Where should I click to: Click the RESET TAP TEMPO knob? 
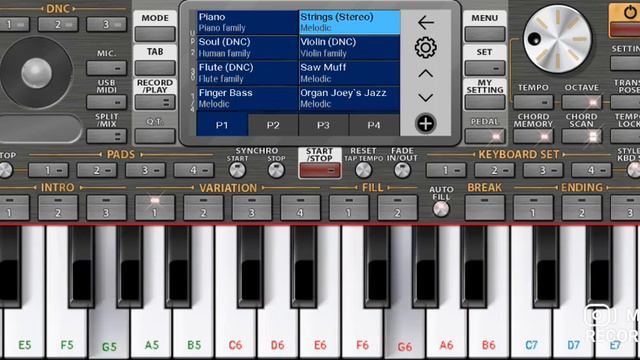(x=363, y=170)
